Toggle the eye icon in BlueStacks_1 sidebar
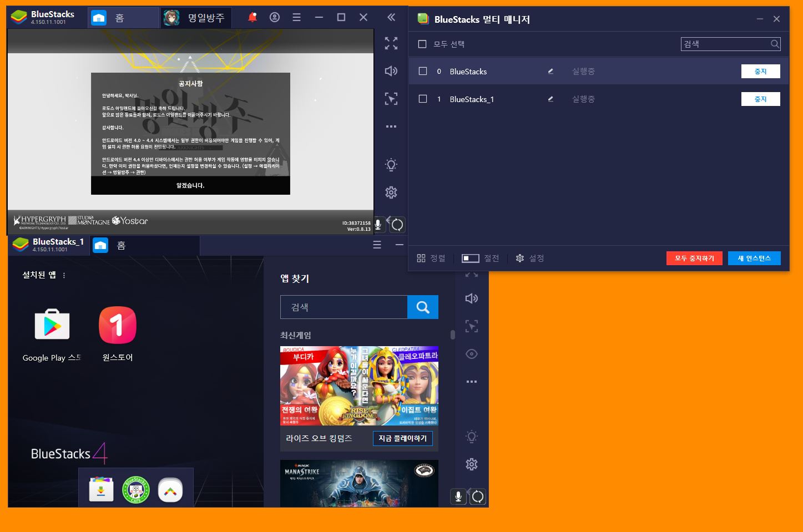The width and height of the screenshot is (803, 532). [472, 354]
